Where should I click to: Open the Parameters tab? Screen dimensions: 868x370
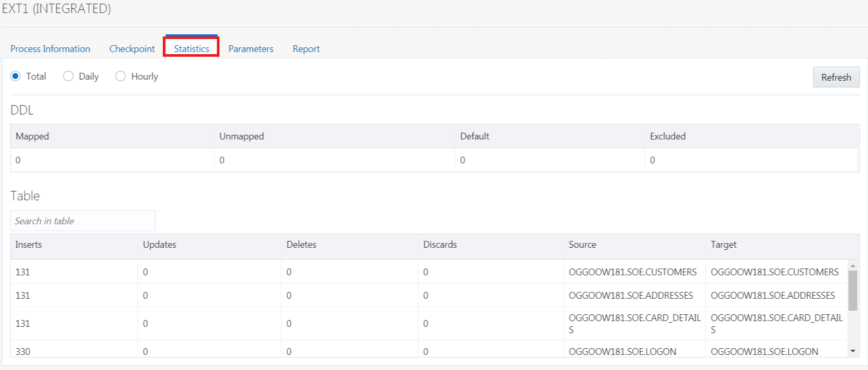point(251,48)
